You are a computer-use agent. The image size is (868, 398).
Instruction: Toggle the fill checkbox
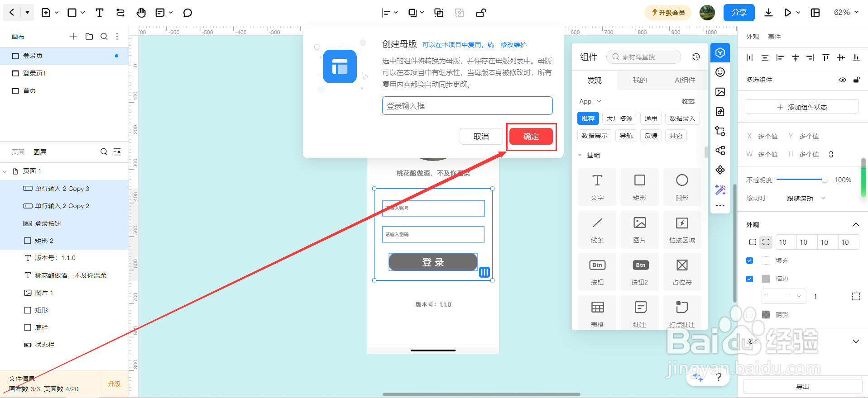pos(749,261)
